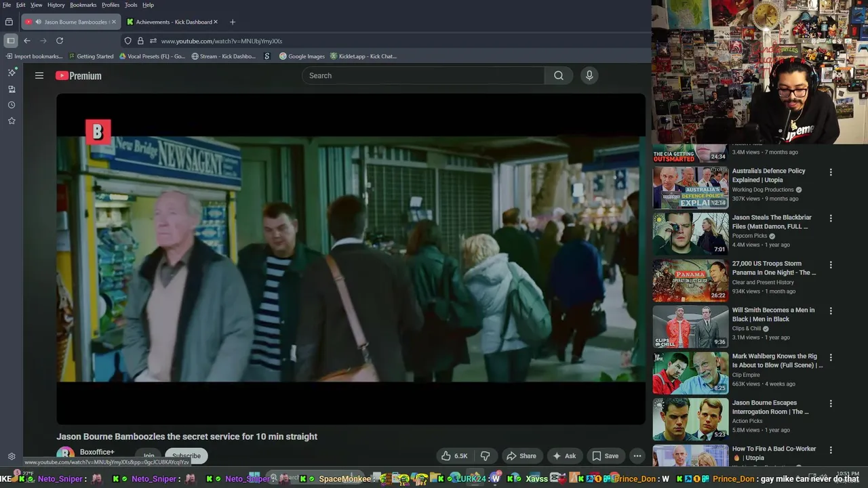Click the search magnifier button
868x488 pixels.
pyautogui.click(x=558, y=76)
